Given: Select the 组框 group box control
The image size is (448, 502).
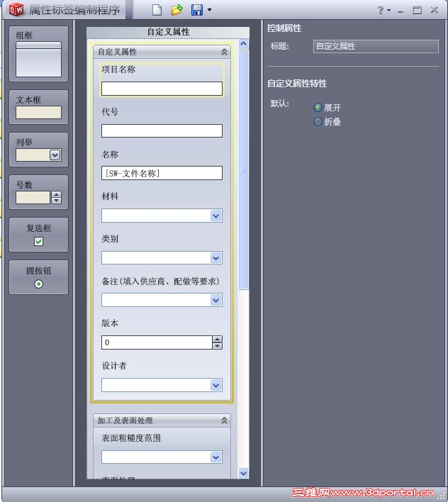Looking at the screenshot, I should coord(38,54).
